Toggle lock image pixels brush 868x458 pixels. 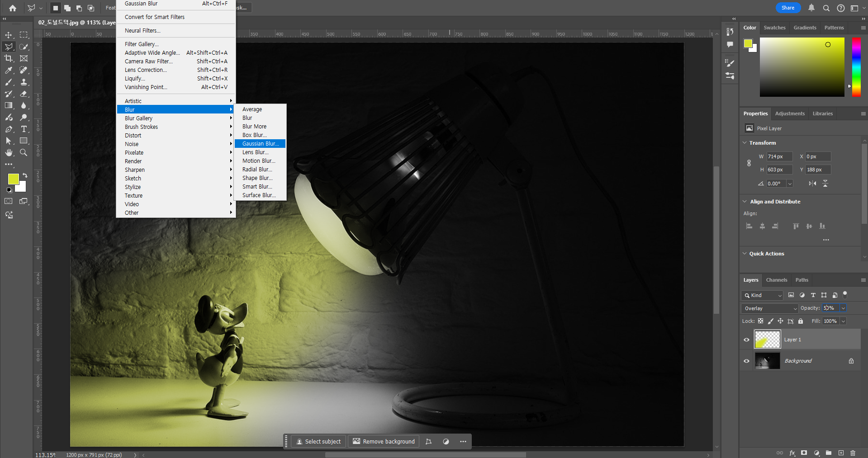pyautogui.click(x=770, y=321)
